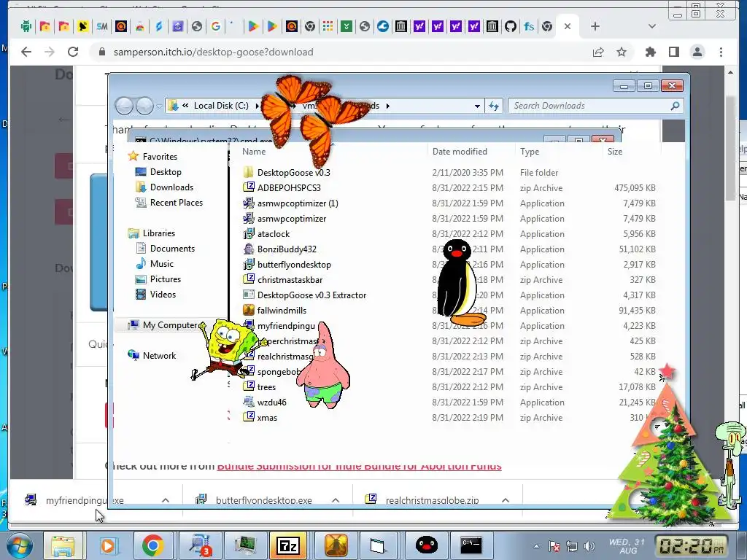Open 7-Zip from the taskbar
The width and height of the screenshot is (747, 560).
[287, 545]
